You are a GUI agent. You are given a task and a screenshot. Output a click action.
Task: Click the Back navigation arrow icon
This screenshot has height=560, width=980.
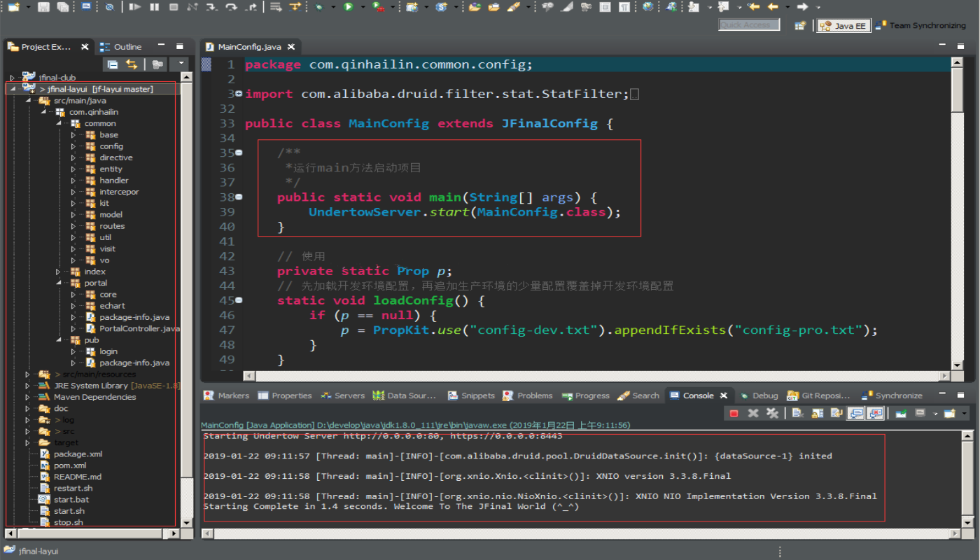773,7
